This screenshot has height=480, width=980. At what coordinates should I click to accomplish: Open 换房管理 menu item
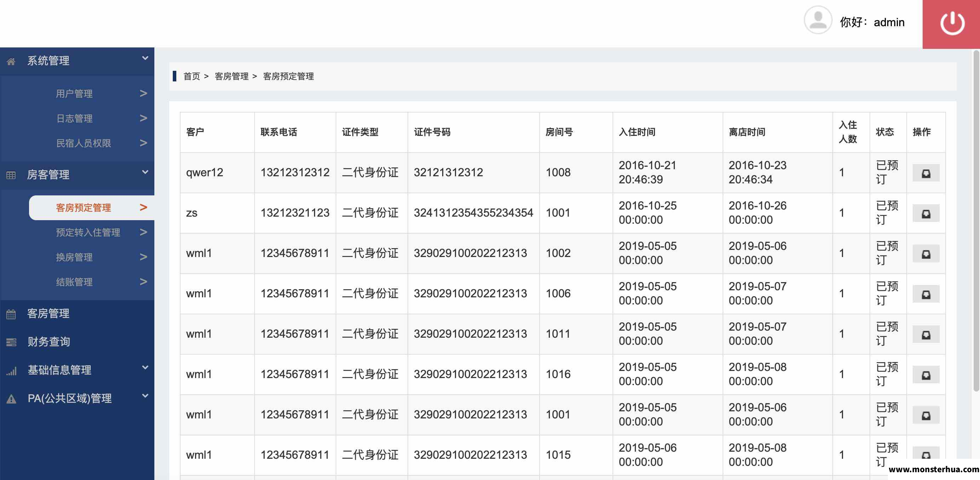(x=74, y=257)
